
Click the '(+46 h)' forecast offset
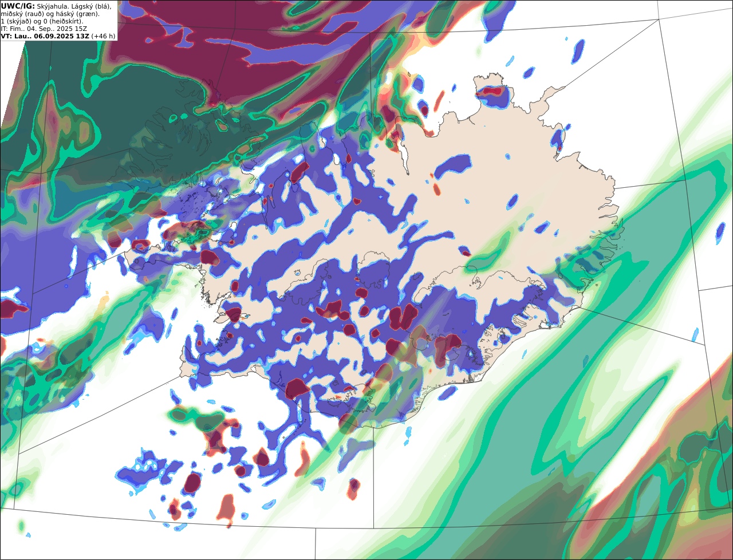[103, 36]
